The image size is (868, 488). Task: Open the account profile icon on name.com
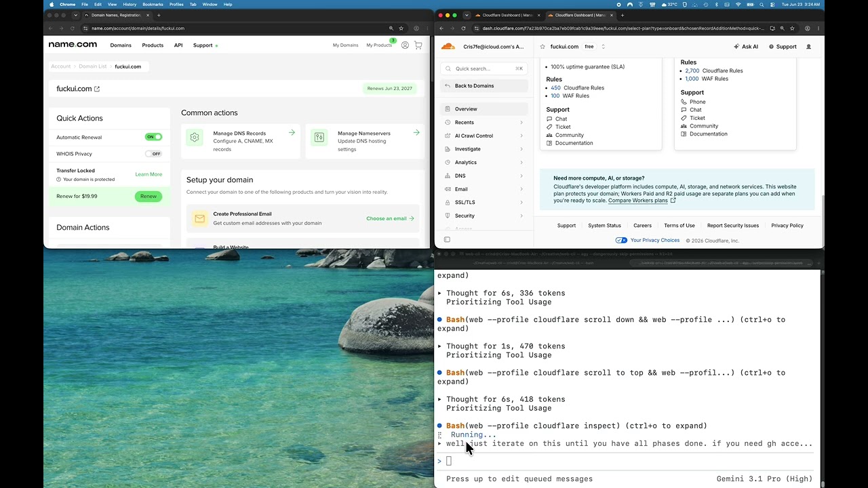pyautogui.click(x=405, y=45)
